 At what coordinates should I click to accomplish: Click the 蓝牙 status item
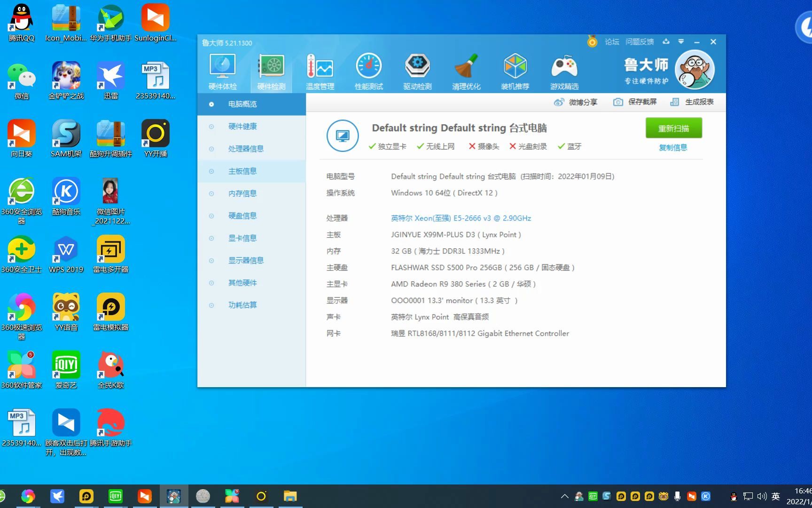click(570, 146)
